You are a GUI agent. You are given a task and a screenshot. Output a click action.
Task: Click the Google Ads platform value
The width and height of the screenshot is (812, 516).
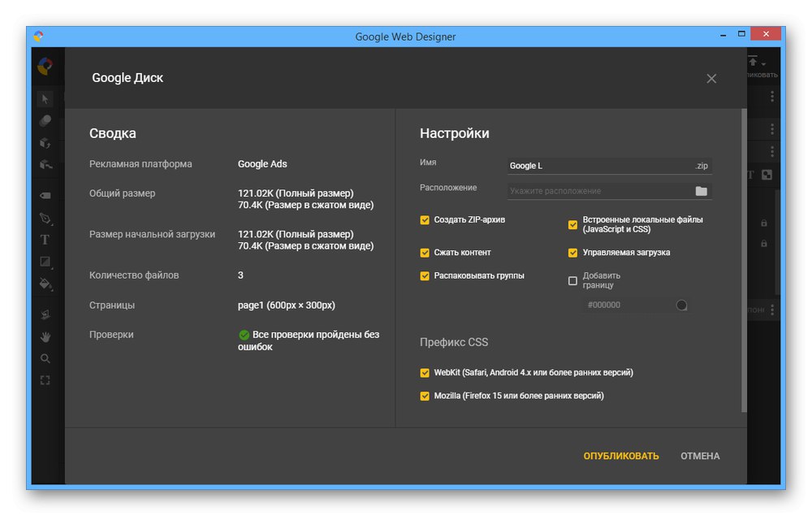pos(262,163)
